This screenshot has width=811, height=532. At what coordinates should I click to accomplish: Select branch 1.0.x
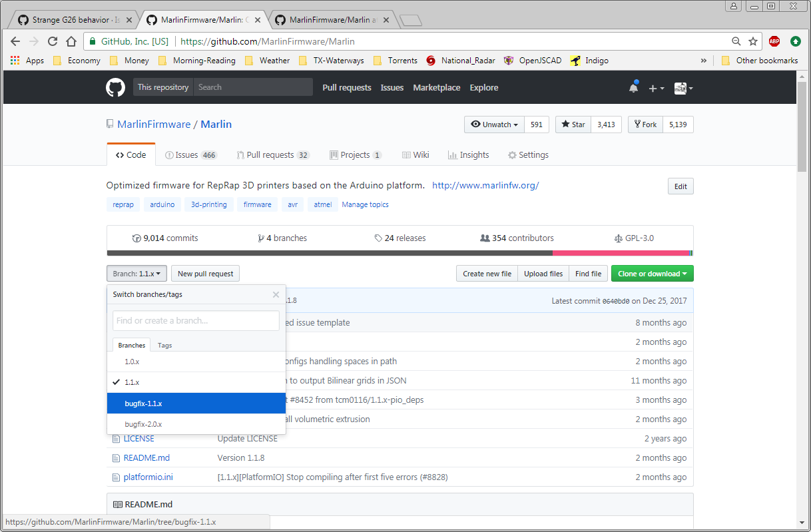click(x=196, y=362)
